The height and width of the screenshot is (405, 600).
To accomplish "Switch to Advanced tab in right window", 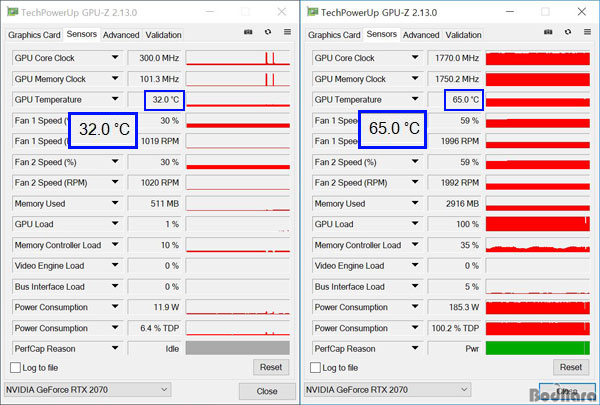I will point(421,35).
